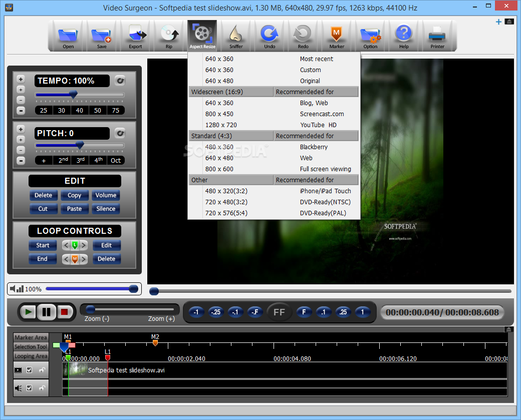The image size is (521, 420).
Task: Toggle the audio track lock icon
Action: (x=42, y=388)
